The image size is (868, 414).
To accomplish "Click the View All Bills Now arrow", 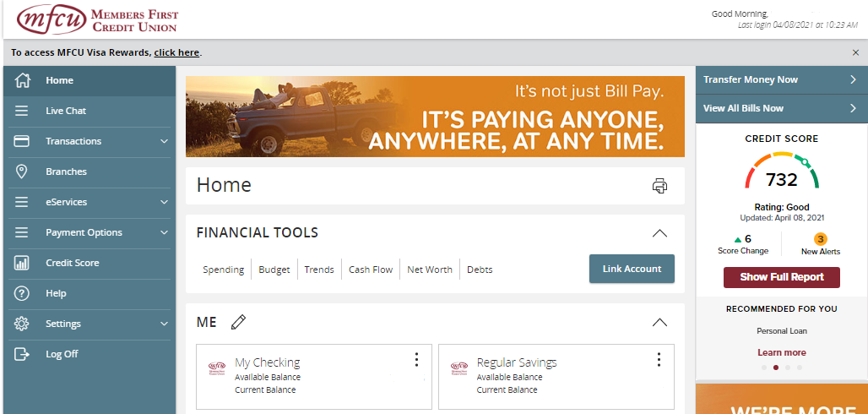I will [853, 109].
